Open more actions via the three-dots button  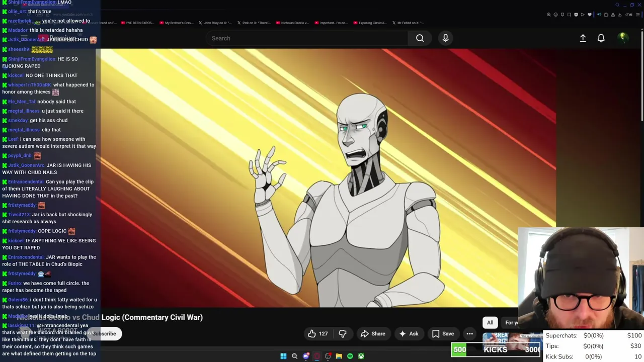pyautogui.click(x=469, y=333)
